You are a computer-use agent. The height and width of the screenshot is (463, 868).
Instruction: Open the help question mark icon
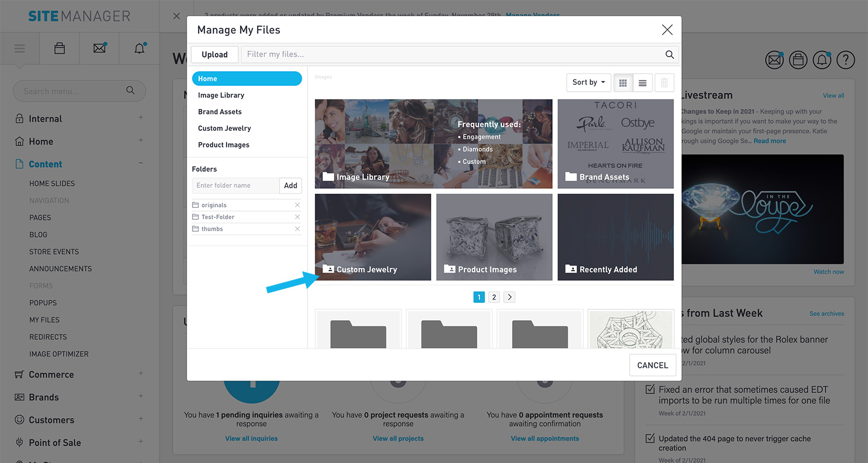(845, 60)
